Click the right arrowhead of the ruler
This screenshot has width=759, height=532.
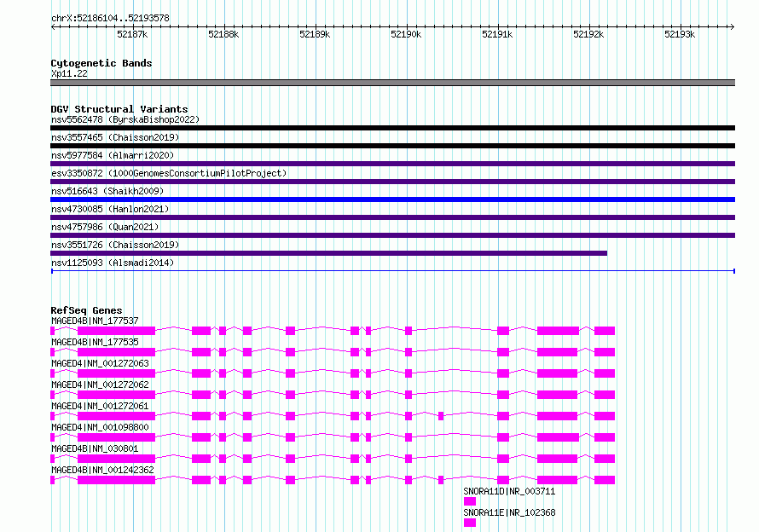click(733, 26)
